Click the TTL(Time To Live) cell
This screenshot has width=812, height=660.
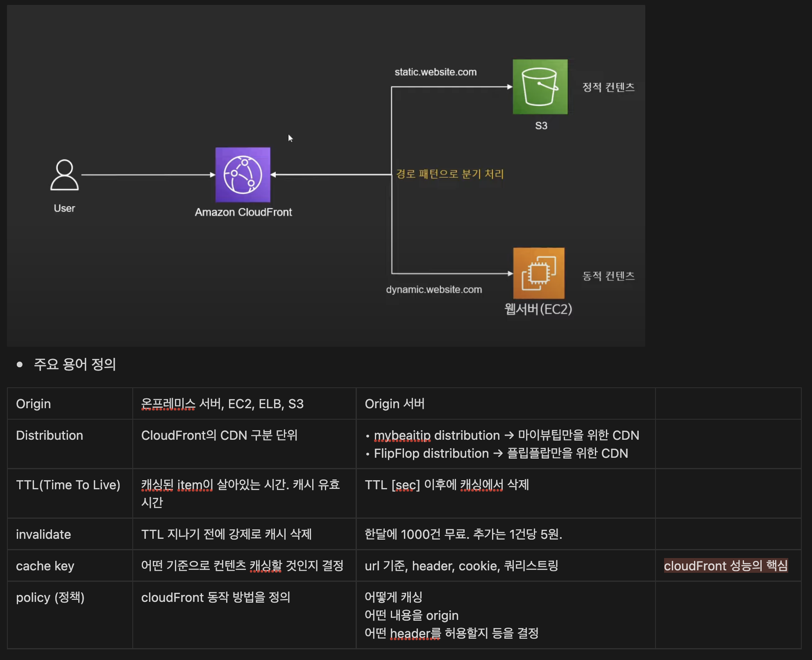(x=68, y=485)
